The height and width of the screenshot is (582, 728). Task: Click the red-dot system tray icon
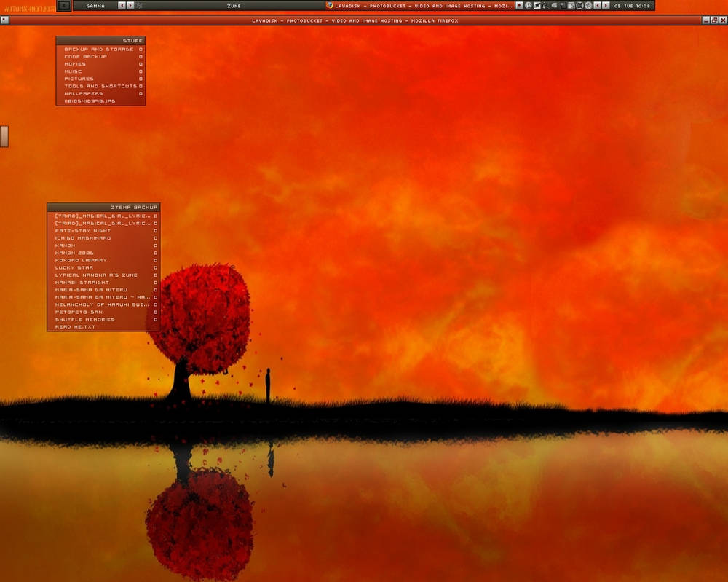[520, 6]
